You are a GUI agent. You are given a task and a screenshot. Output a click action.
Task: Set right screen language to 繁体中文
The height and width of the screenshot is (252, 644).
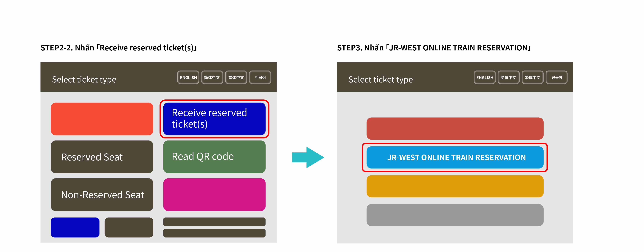[532, 77]
